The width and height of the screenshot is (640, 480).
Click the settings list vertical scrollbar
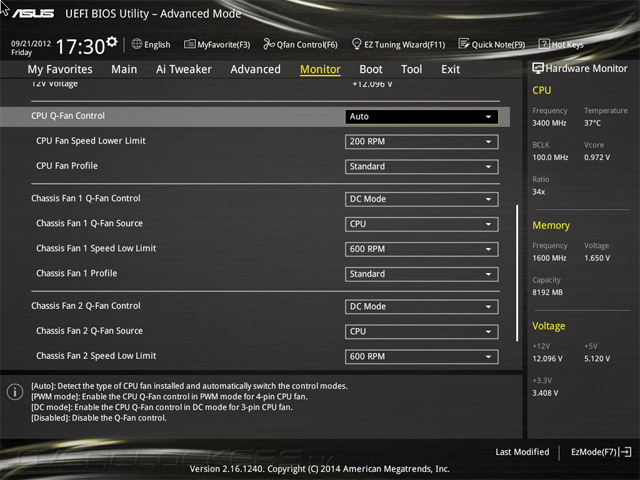[517, 273]
